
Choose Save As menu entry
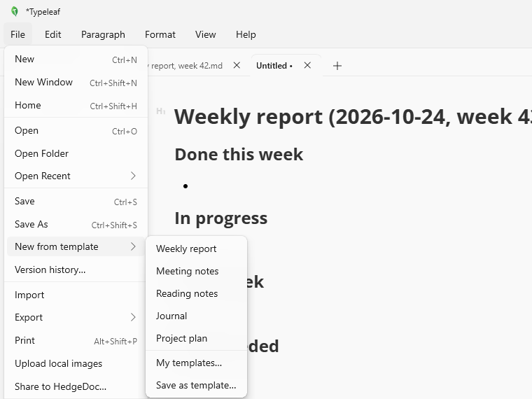coord(76,224)
